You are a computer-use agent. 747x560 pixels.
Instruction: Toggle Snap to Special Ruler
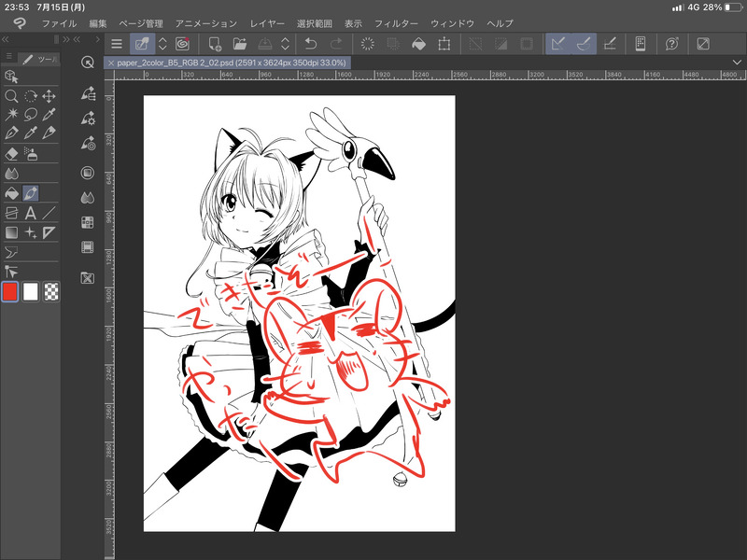pyautogui.click(x=585, y=44)
